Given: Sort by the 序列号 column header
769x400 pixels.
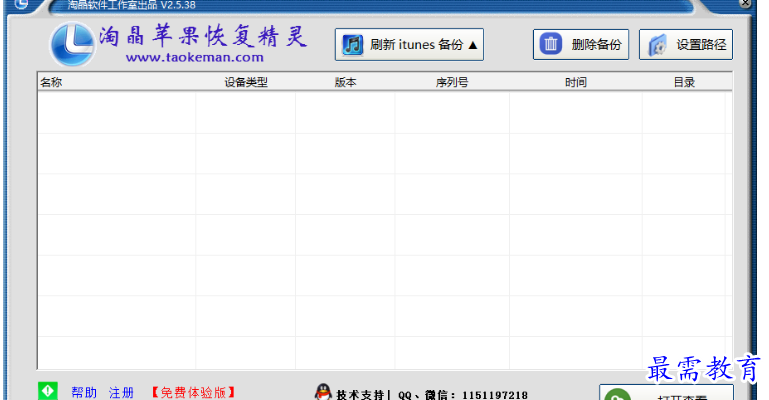Looking at the screenshot, I should (452, 82).
